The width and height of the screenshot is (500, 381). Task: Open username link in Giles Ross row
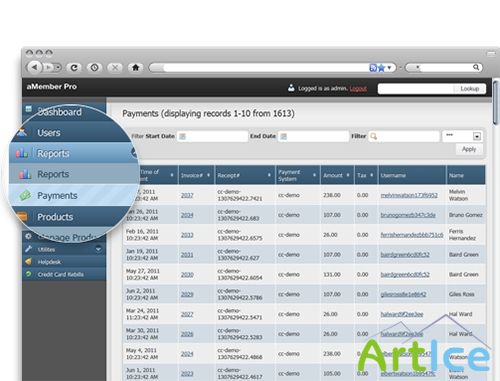coord(403,294)
